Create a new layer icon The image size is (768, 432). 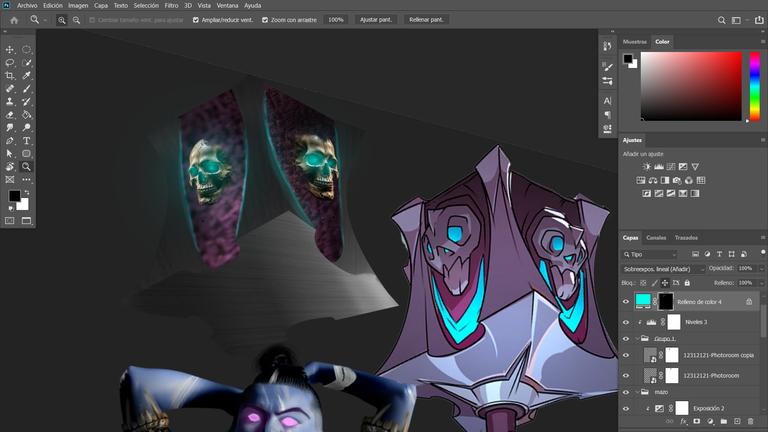(x=737, y=421)
